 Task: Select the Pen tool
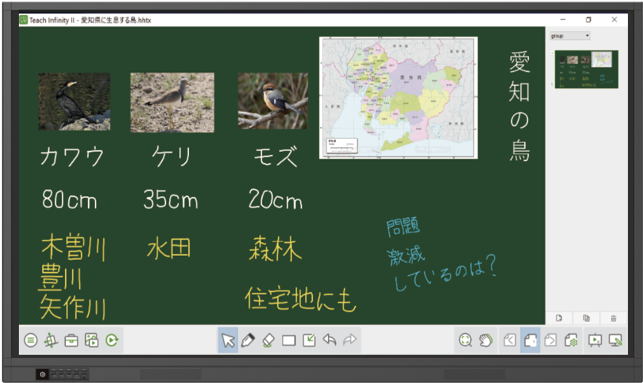(248, 340)
